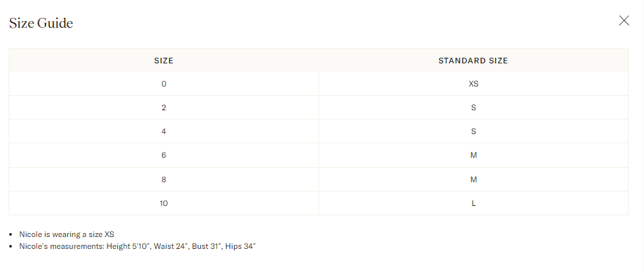Click size 4 in the table
This screenshot has width=644, height=272.
click(x=164, y=131)
